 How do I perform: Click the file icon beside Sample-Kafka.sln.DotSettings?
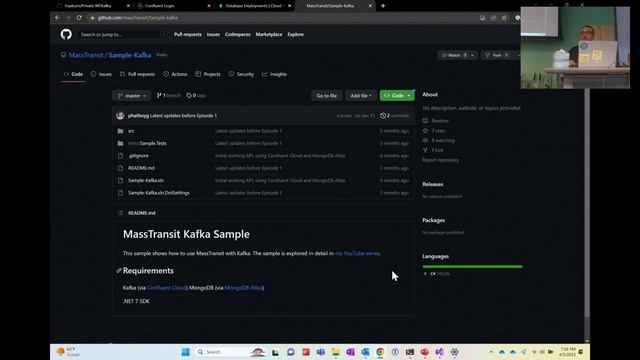coord(120,193)
